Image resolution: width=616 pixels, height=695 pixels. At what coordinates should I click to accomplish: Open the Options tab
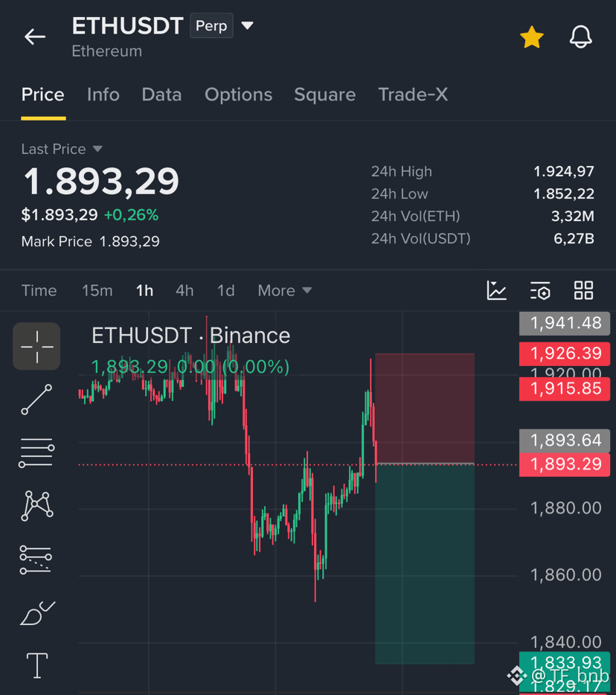238,95
